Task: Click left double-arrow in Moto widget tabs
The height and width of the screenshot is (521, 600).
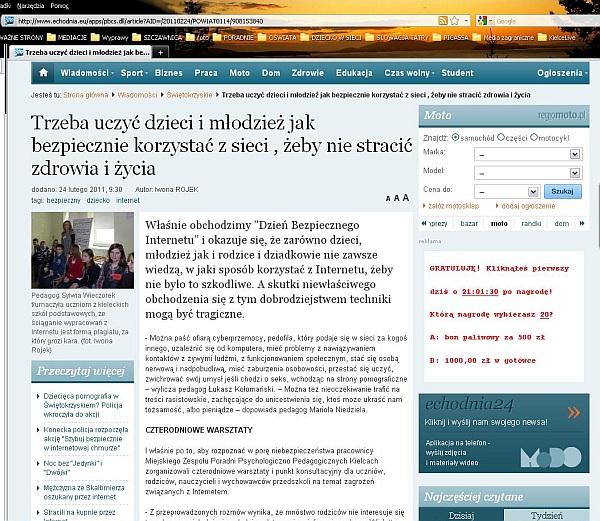Action: 424,223
